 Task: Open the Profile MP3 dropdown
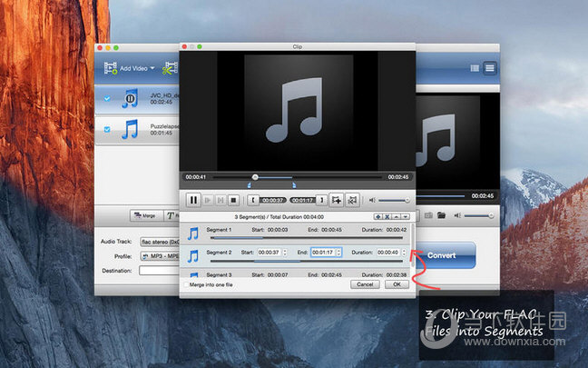[160, 256]
